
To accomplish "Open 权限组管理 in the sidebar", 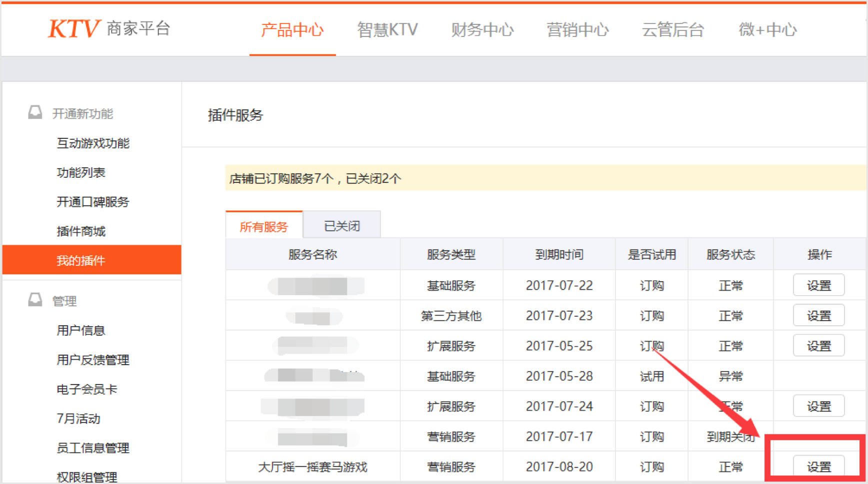I will [87, 477].
